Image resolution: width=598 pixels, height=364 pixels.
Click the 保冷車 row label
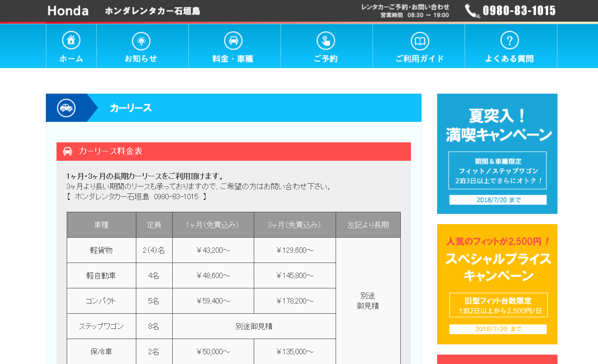pyautogui.click(x=102, y=352)
